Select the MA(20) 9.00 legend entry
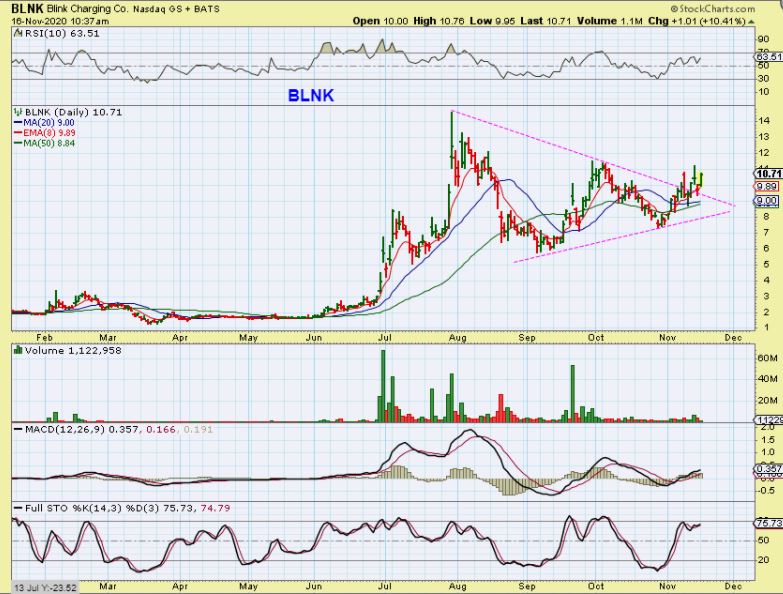Viewport: 783px width, 594px height. (44, 122)
